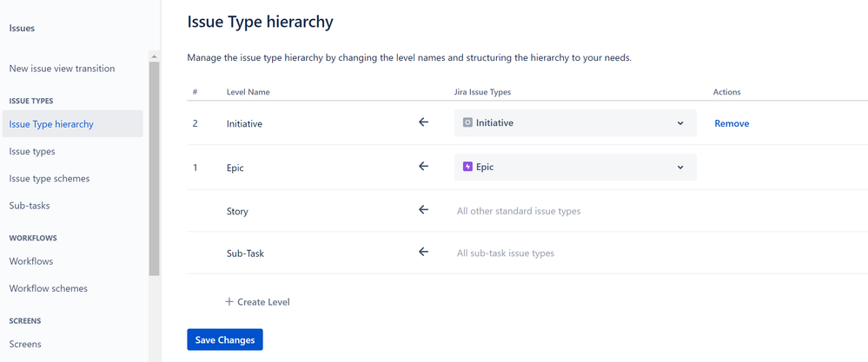
Task: Click Save Changes button
Action: click(x=225, y=340)
